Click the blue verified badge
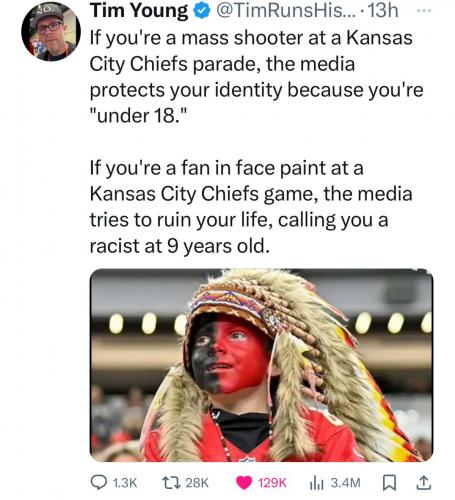 (202, 11)
